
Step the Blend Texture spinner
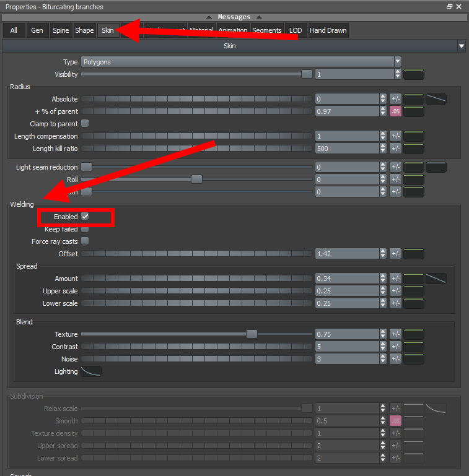[x=383, y=334]
